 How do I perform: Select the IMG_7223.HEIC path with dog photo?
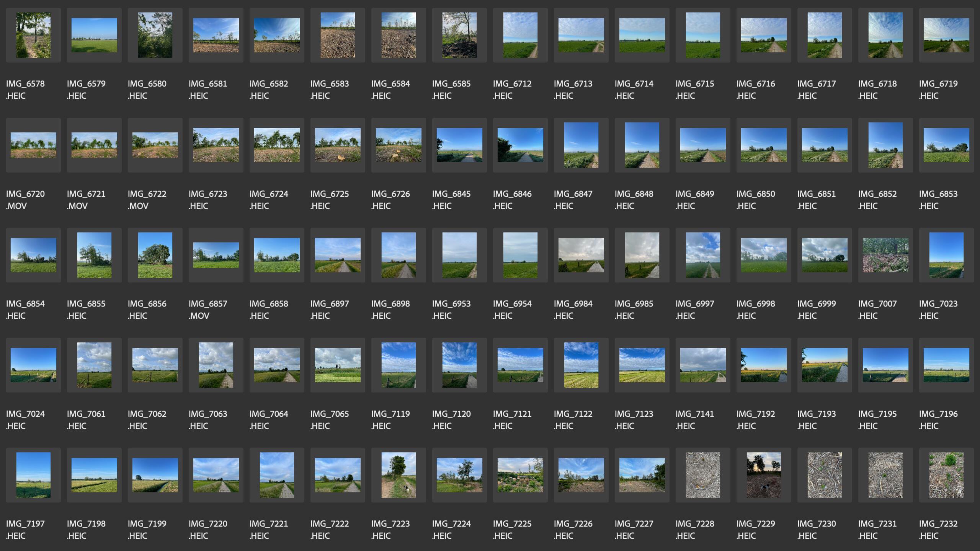pos(399,475)
